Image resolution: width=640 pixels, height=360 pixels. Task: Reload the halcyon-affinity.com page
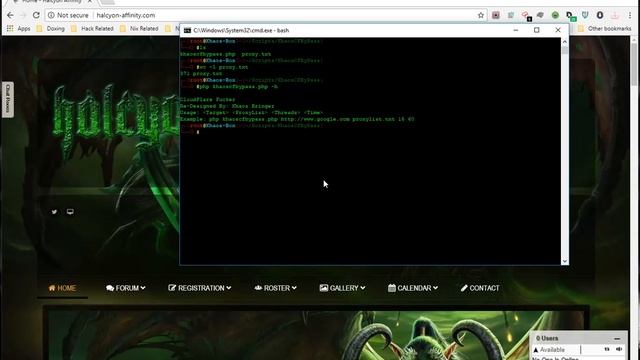coord(36,15)
